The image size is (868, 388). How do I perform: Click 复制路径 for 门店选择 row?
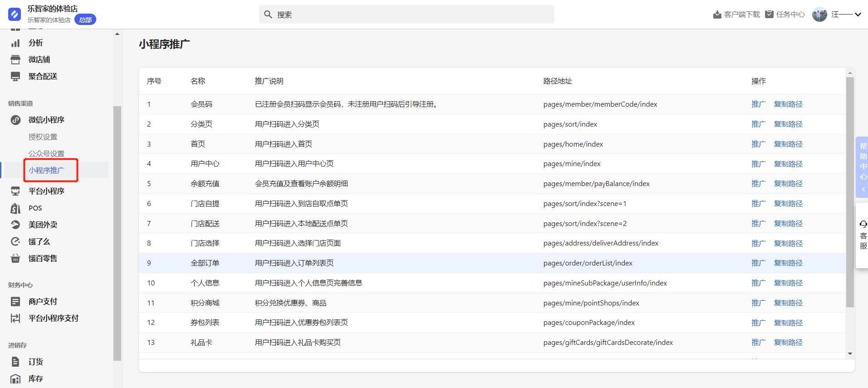point(788,243)
